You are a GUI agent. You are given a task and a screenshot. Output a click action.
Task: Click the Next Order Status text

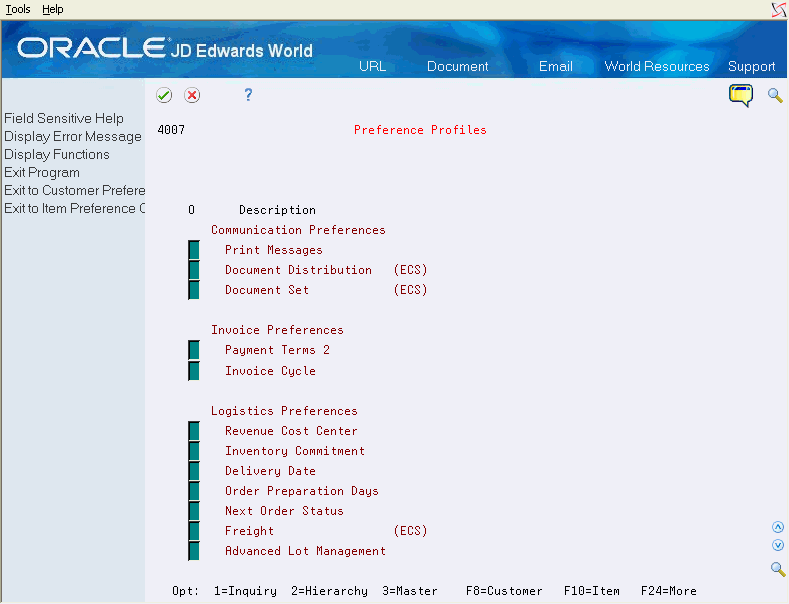[284, 511]
